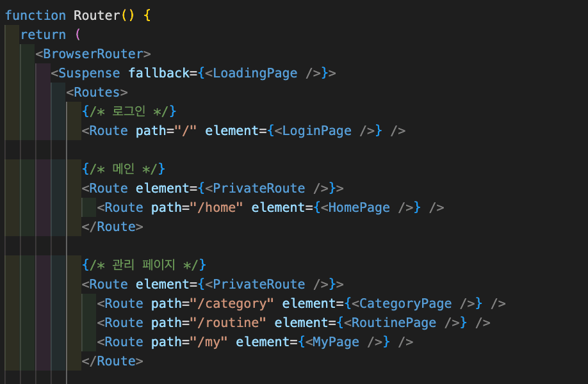This screenshot has height=384, width=588.
Task: Click the 관리 페이지 comment
Action: pyautogui.click(x=144, y=265)
